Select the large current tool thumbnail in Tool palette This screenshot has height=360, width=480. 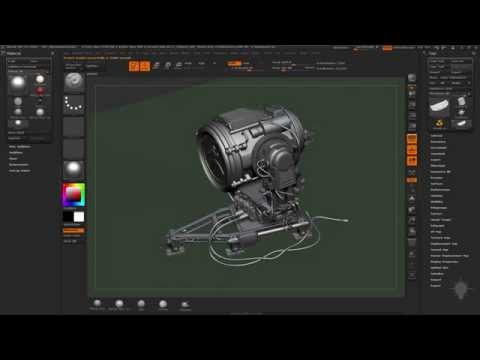439,107
